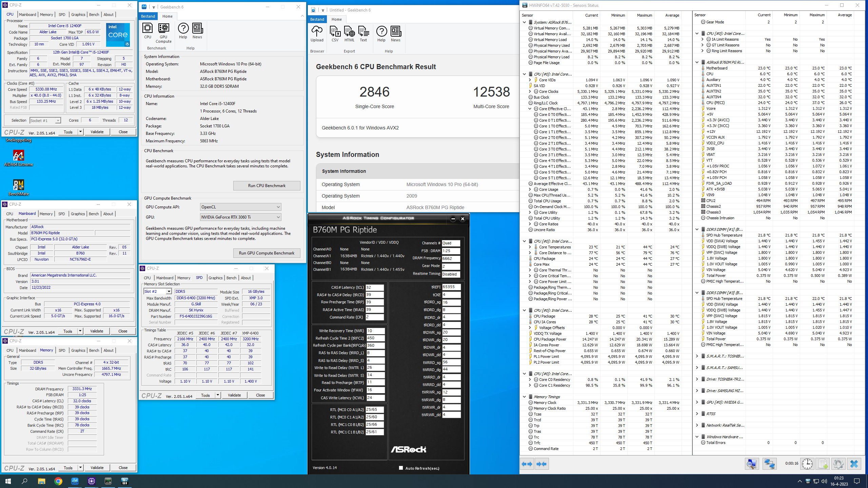Open BenchMate desktop shortcut

tap(19, 187)
